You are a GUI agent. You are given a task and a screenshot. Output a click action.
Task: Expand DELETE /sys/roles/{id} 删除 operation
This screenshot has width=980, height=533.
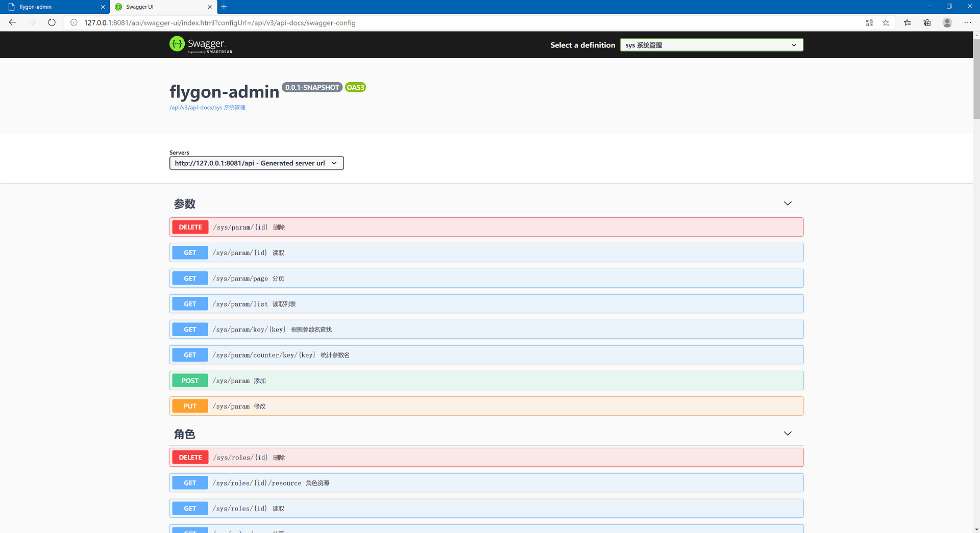coord(486,458)
